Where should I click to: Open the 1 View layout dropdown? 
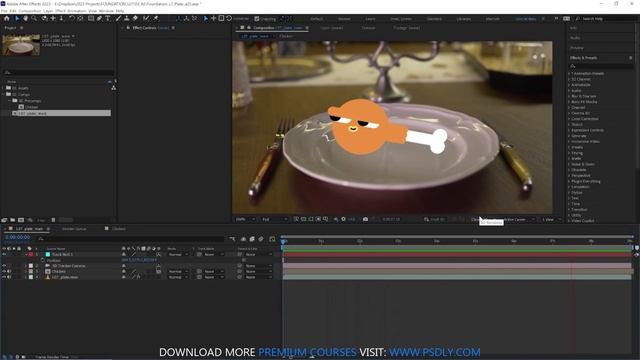point(551,220)
